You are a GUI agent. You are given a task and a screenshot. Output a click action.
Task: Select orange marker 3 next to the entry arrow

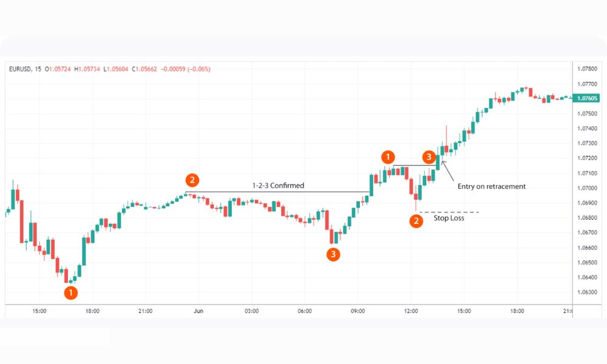pyautogui.click(x=429, y=157)
